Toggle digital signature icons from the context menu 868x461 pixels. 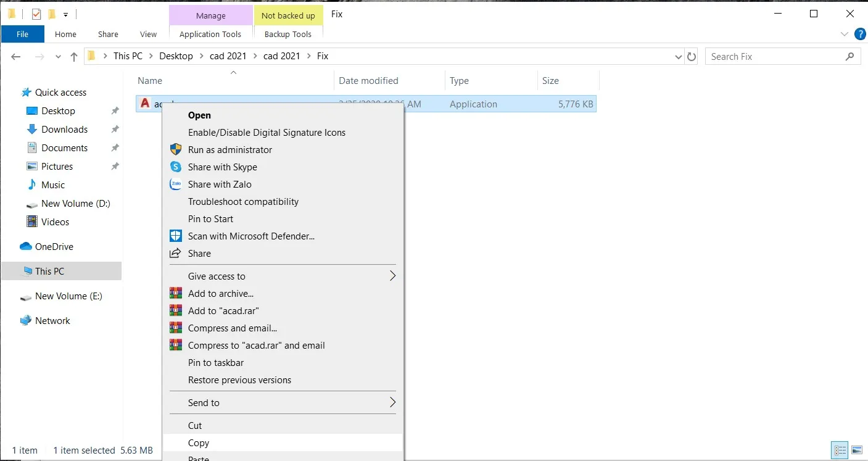(x=267, y=132)
